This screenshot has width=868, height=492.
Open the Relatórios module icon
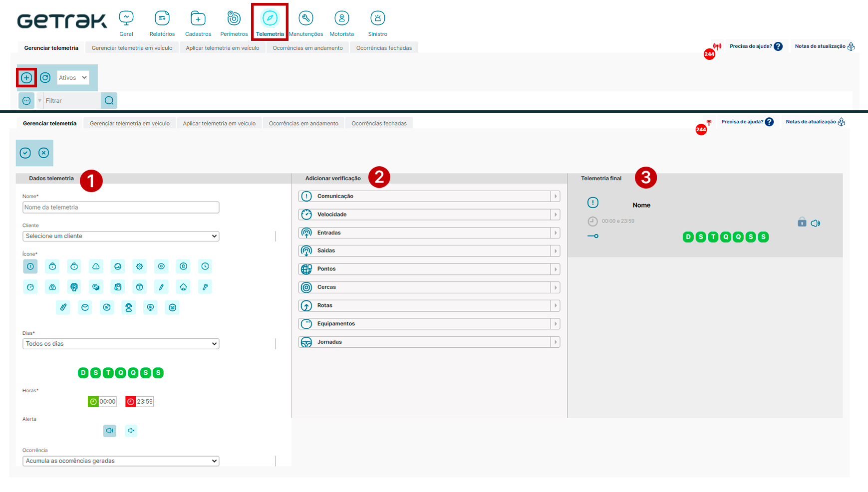162,18
